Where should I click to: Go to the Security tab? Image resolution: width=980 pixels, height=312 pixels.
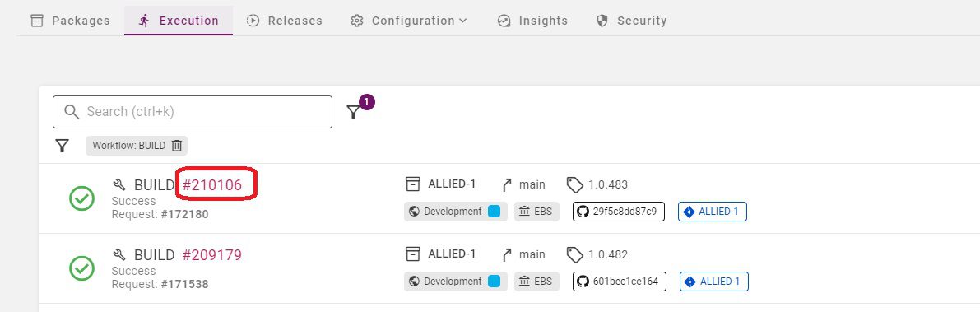631,21
